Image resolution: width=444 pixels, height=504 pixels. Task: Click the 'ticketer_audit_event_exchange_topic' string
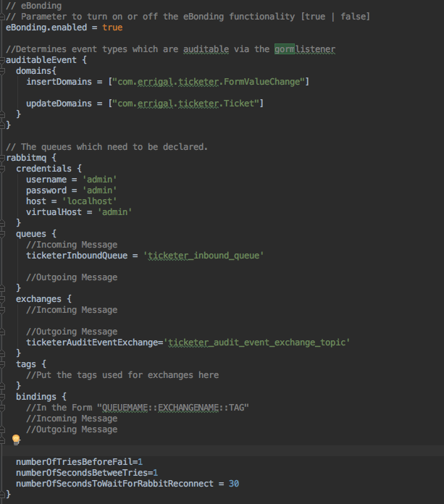(259, 343)
